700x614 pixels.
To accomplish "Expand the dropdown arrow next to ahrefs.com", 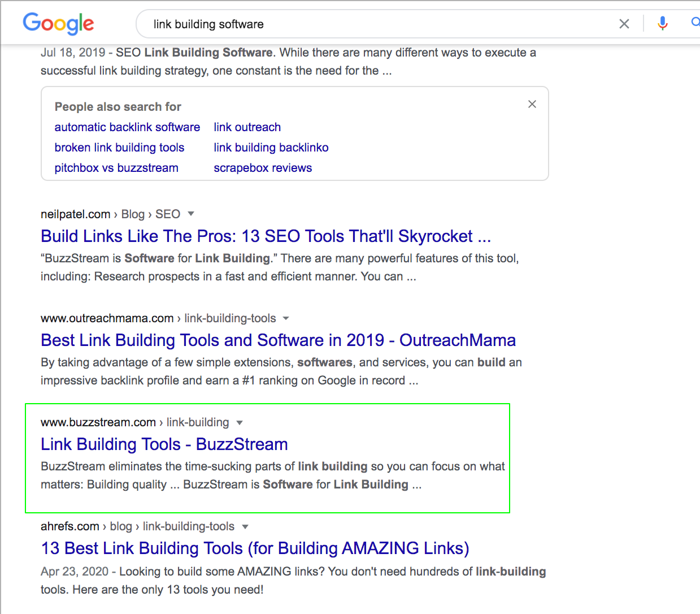I will pos(245,527).
